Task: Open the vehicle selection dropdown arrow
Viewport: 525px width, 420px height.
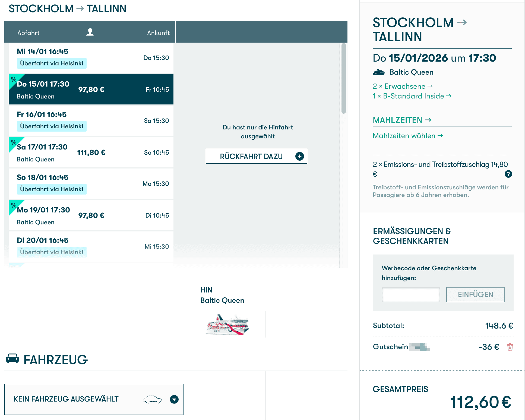Action: [174, 399]
